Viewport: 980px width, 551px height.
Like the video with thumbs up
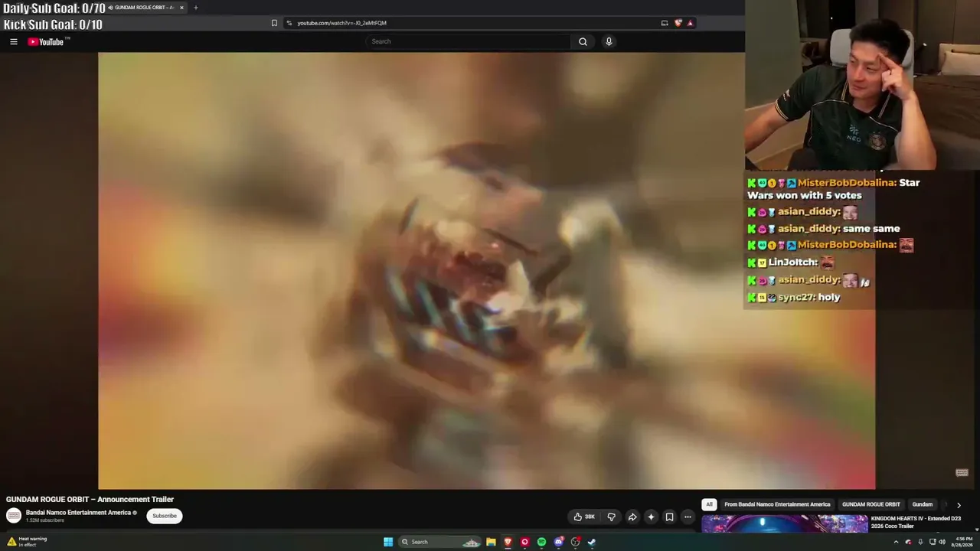[x=584, y=517]
